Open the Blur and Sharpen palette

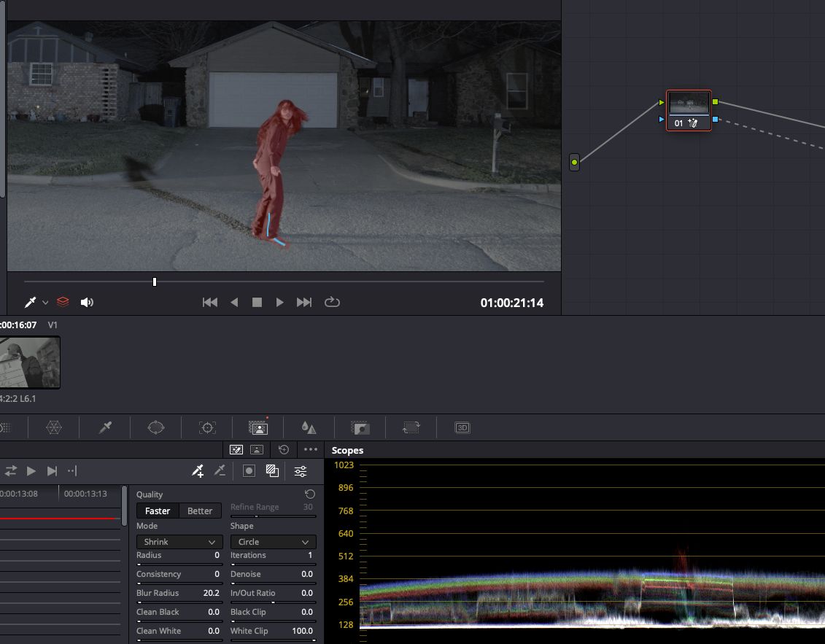tap(309, 428)
